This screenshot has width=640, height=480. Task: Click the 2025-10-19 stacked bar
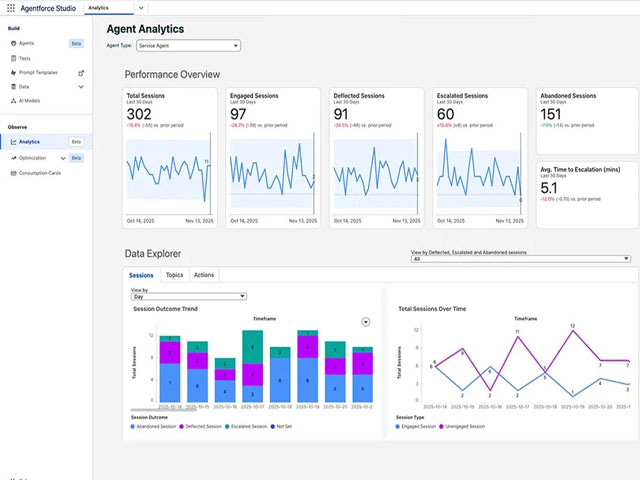tap(308, 367)
